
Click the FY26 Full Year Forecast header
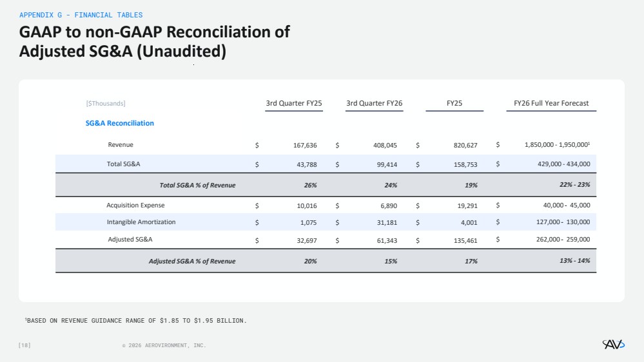(x=551, y=103)
